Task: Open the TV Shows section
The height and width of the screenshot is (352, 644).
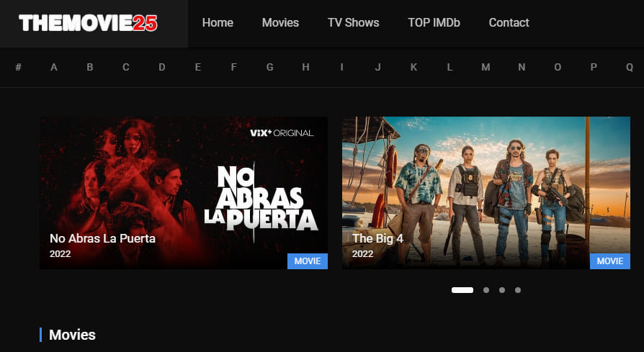Action: click(353, 22)
